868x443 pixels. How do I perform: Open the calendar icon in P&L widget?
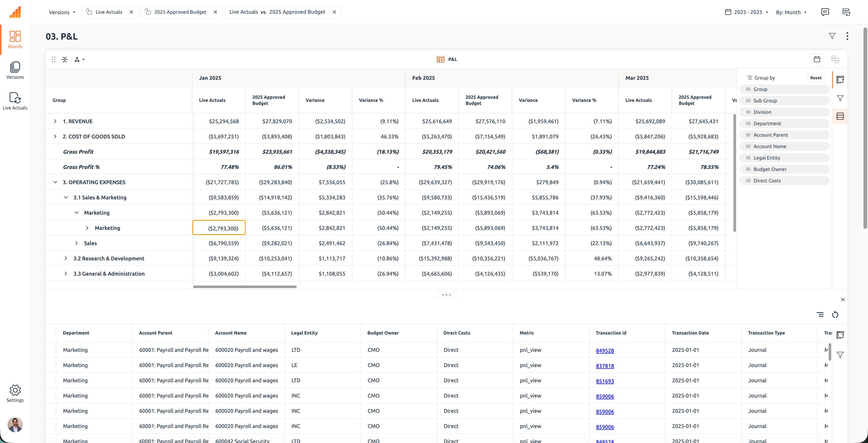click(817, 59)
